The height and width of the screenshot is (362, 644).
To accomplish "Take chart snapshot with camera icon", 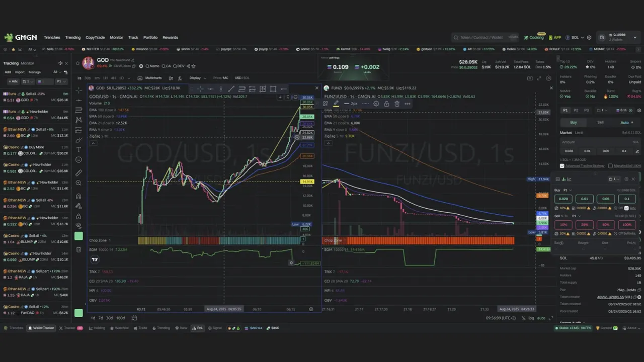I will [x=530, y=78].
